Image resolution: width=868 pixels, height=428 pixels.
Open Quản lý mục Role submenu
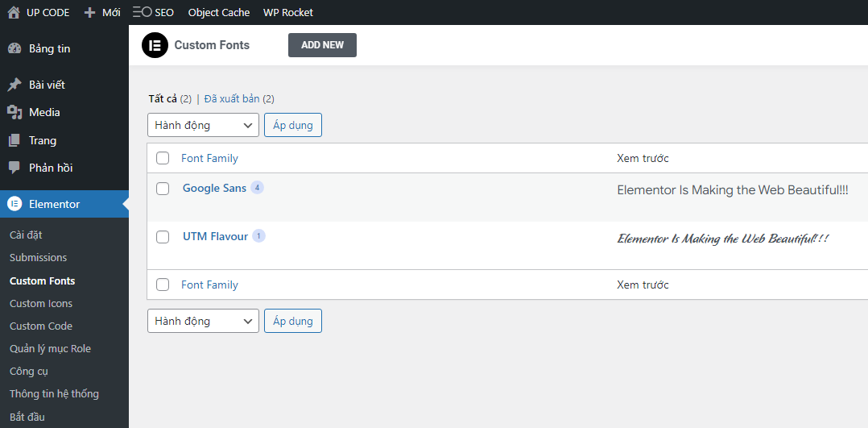pyautogui.click(x=50, y=349)
